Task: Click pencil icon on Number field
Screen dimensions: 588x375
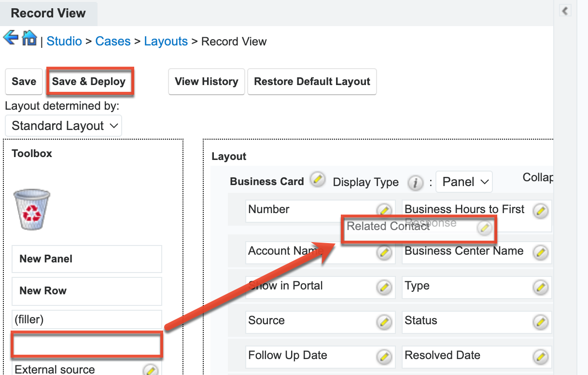Action: (x=384, y=211)
